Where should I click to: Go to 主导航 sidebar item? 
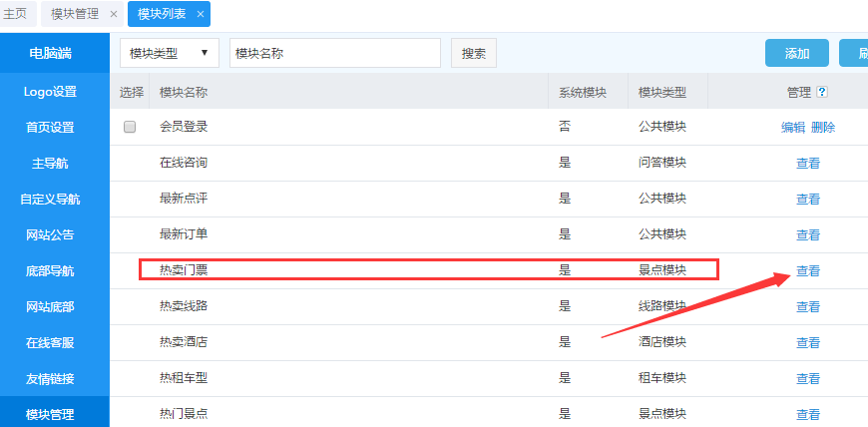[50, 164]
